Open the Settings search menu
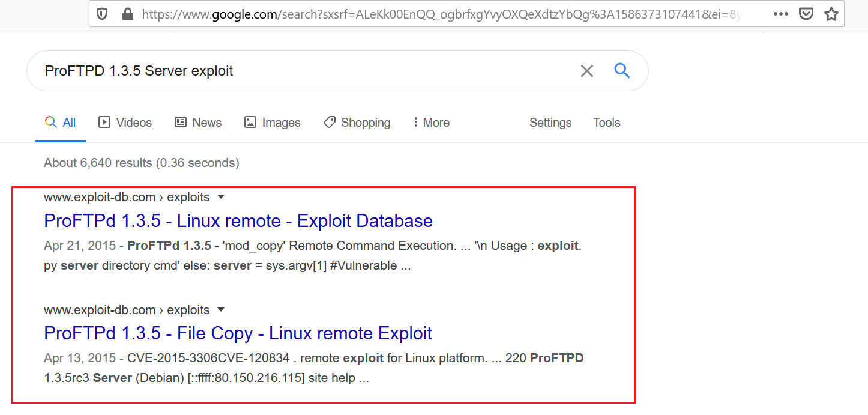 (x=550, y=123)
